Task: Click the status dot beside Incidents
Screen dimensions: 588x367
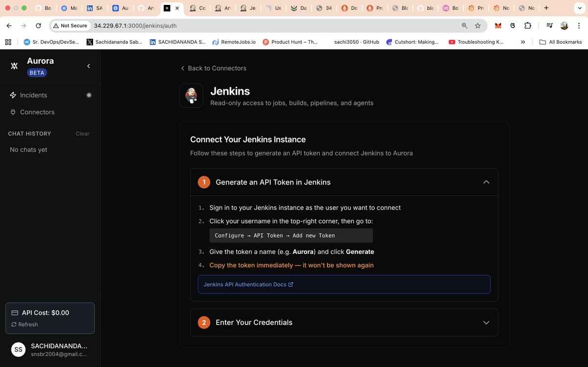Action: click(x=89, y=95)
